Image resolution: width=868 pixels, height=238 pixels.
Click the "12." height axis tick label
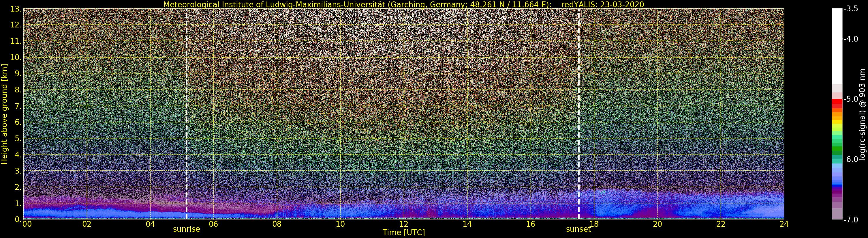tap(16, 25)
